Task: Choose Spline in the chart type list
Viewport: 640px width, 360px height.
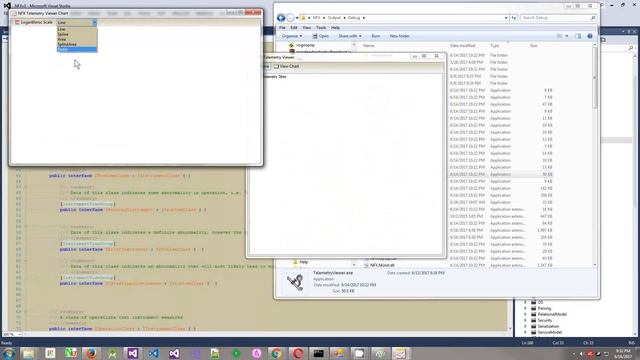Action: tap(77, 34)
